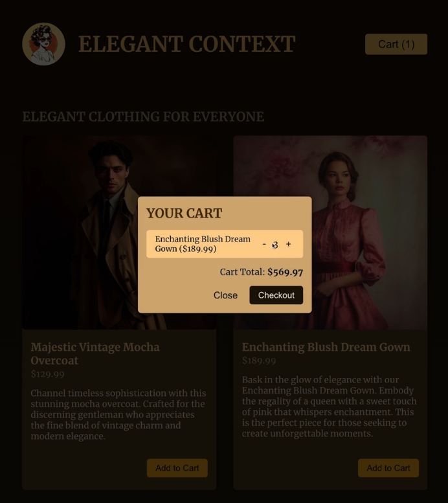448x503 pixels.
Task: Click the Enchanting Blush Dream Gown product title
Action: pos(326,347)
